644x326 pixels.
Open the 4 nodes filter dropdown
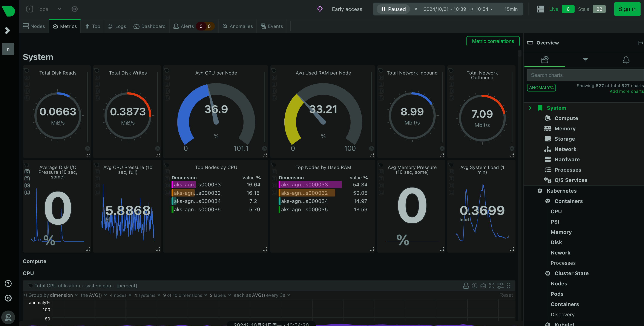point(121,295)
